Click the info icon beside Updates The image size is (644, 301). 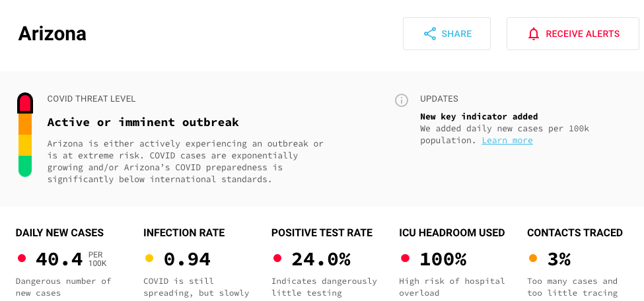point(401,100)
